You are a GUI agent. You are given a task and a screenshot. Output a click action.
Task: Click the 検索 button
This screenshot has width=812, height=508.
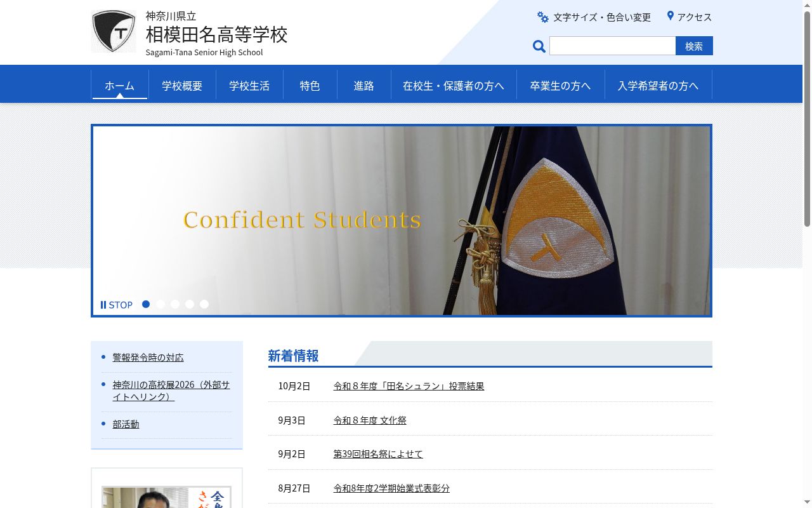click(x=694, y=46)
